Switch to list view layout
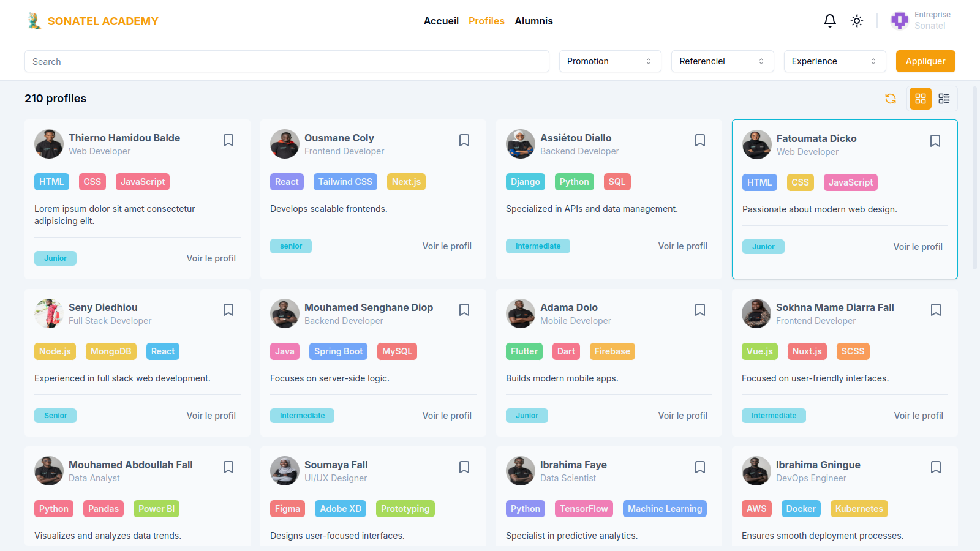The width and height of the screenshot is (980, 551). (x=943, y=99)
